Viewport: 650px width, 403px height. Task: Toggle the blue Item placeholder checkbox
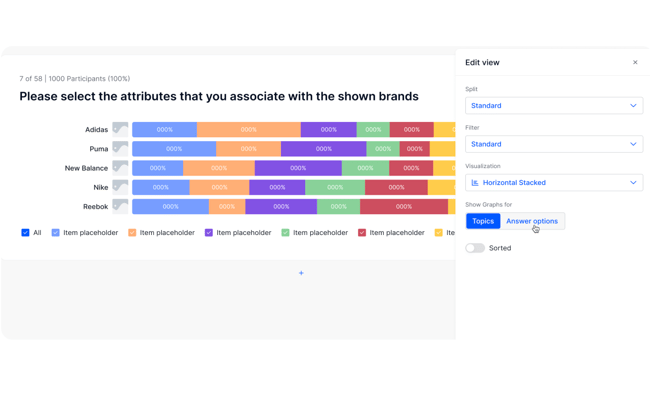click(x=55, y=233)
